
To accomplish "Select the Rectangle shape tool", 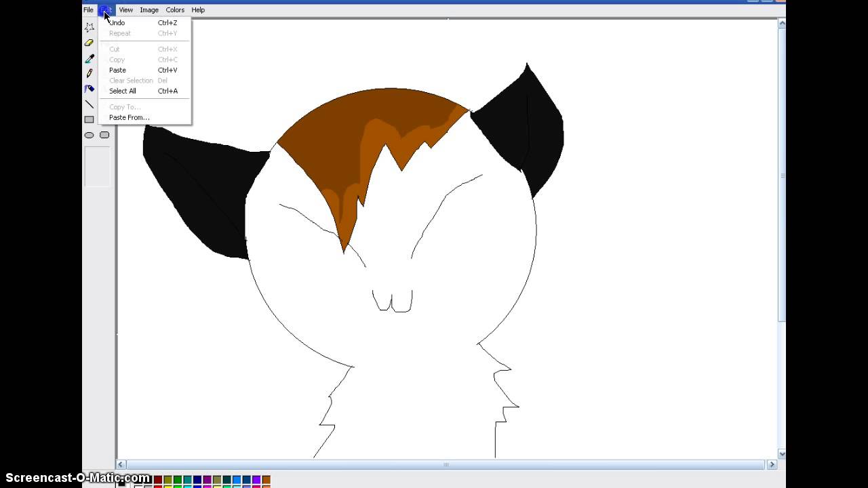I will 89,119.
